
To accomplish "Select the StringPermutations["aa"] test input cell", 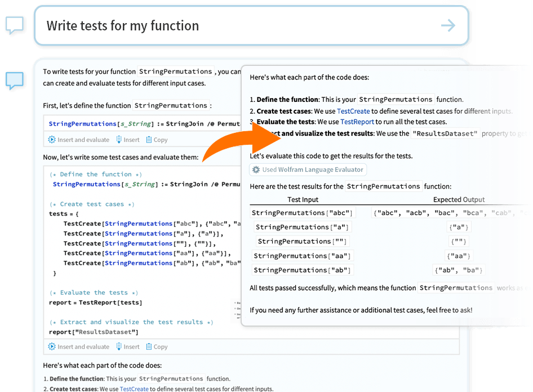I will [x=302, y=256].
